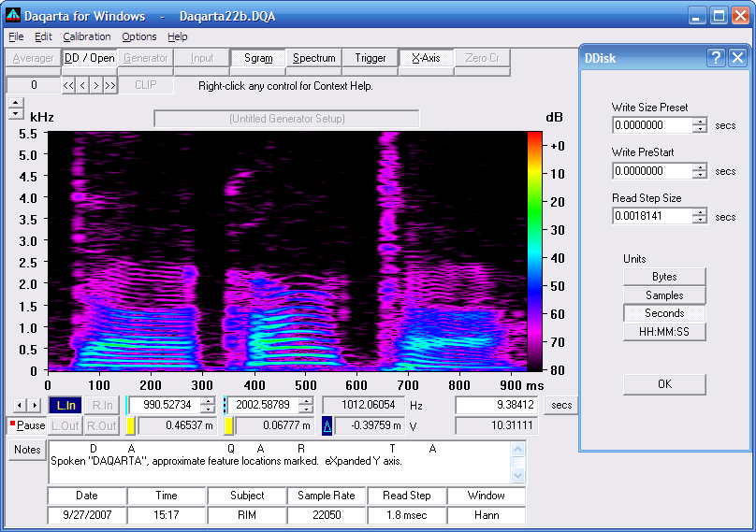The width and height of the screenshot is (756, 532).
Task: Click the CLIP indicator button
Action: tap(146, 85)
